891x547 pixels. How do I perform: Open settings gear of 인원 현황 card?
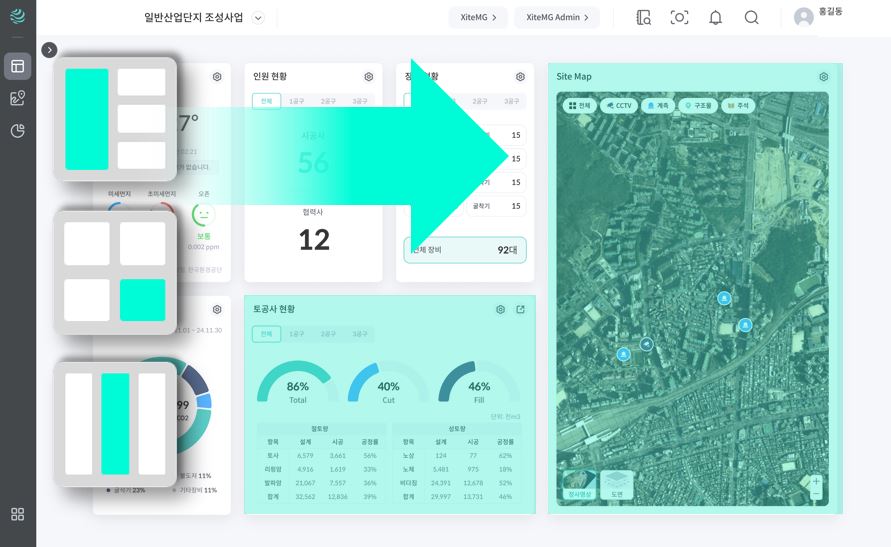click(x=369, y=77)
